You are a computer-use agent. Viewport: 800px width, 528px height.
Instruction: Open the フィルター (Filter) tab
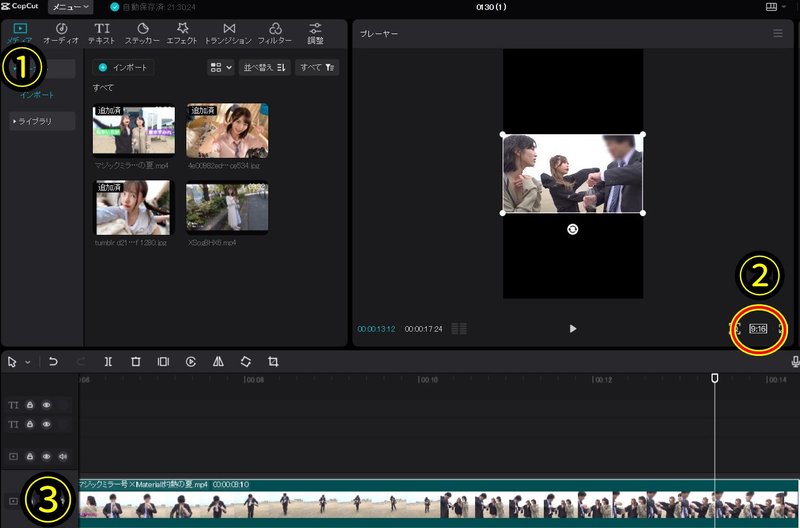click(x=275, y=34)
